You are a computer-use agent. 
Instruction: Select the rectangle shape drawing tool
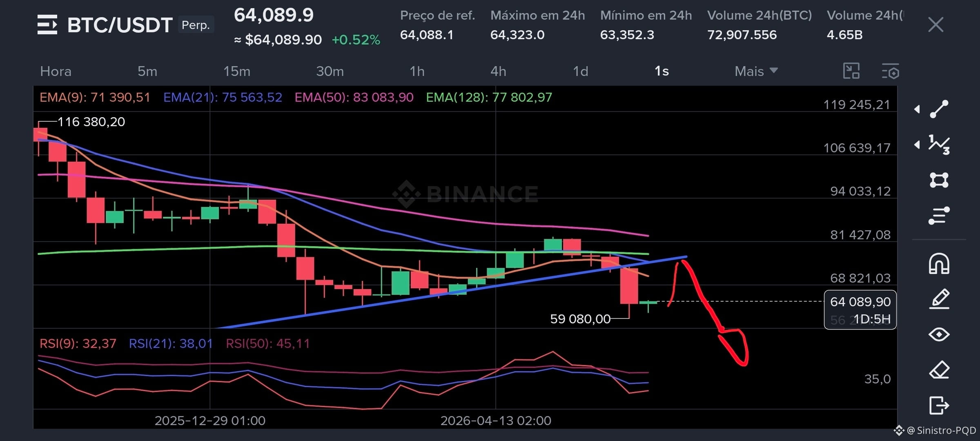(x=939, y=180)
